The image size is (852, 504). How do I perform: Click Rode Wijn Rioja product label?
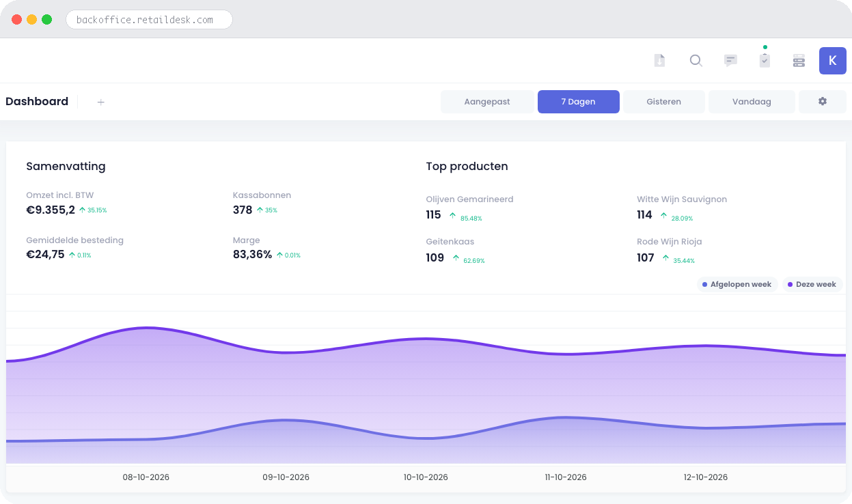point(669,242)
